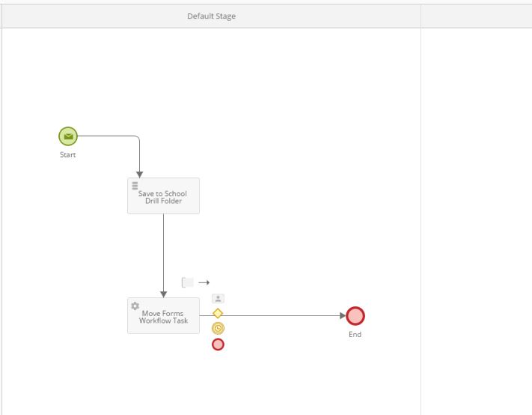This screenshot has width=532, height=415.
Task: Add a user task from quick menu
Action: pos(218,298)
